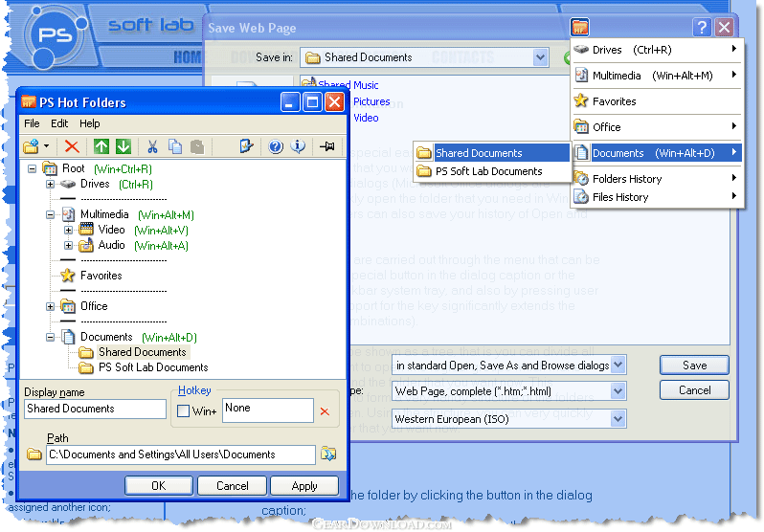The image size is (764, 532).
Task: Open the Western European (ISO) encoding dropdown
Action: 618,419
